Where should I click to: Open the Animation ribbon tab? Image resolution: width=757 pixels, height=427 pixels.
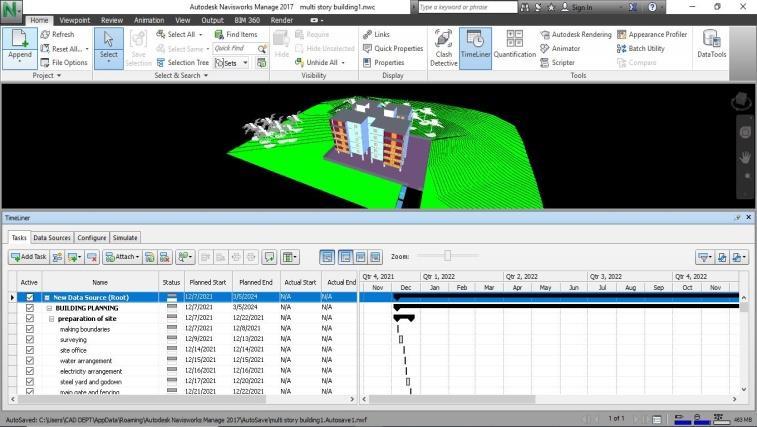(149, 20)
